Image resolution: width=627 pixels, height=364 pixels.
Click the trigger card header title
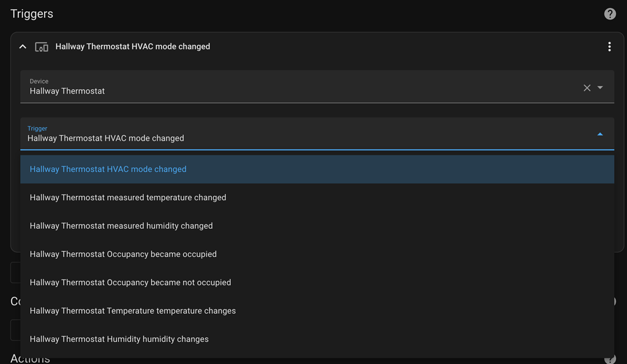(133, 46)
